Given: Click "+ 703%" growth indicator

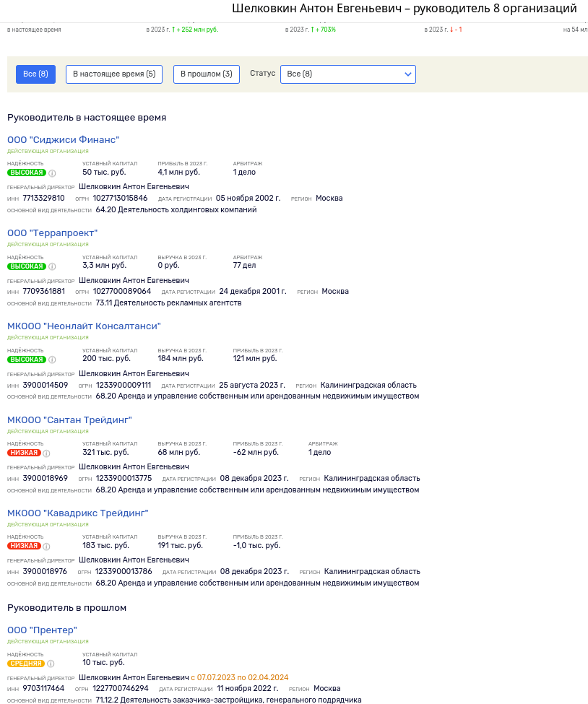Looking at the screenshot, I should tap(324, 30).
